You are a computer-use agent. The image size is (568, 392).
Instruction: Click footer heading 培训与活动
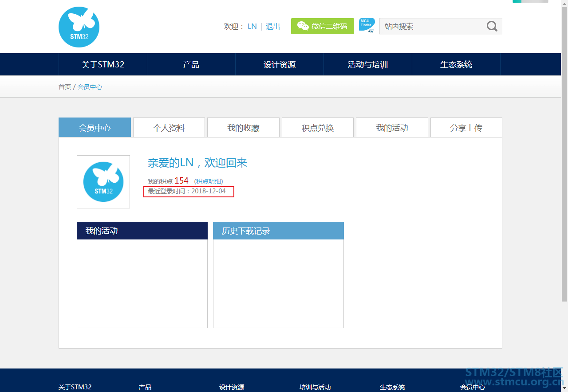(x=315, y=387)
